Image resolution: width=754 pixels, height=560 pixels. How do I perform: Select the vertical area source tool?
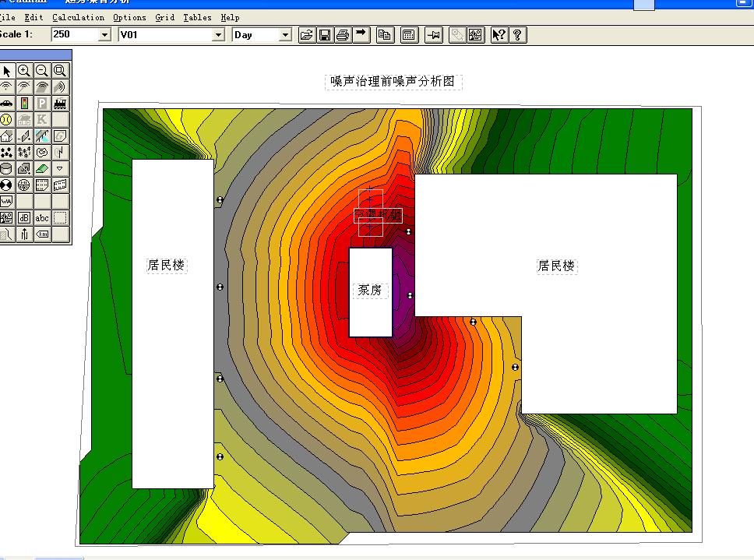tap(60, 87)
